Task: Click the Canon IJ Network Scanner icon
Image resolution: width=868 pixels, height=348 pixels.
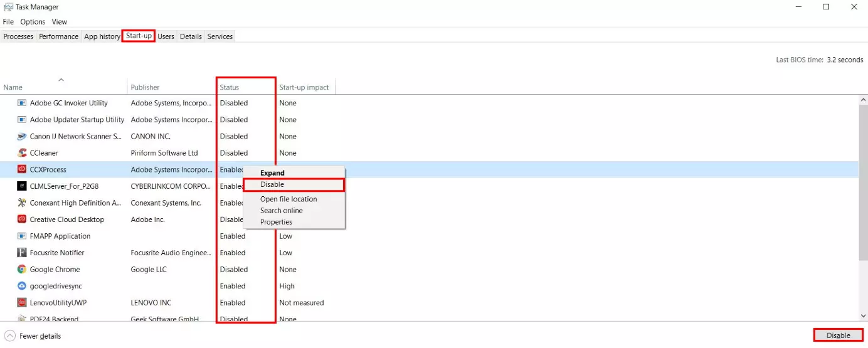Action: (x=22, y=136)
